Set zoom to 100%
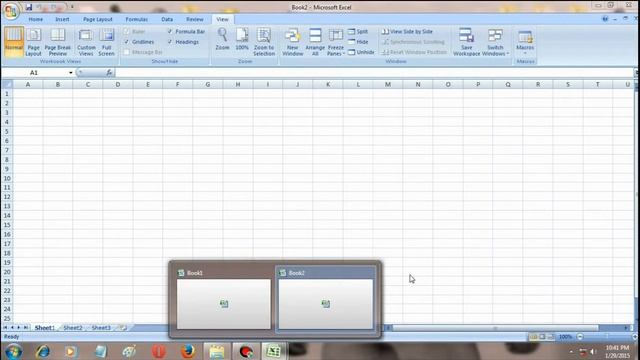The height and width of the screenshot is (360, 640). (242, 40)
